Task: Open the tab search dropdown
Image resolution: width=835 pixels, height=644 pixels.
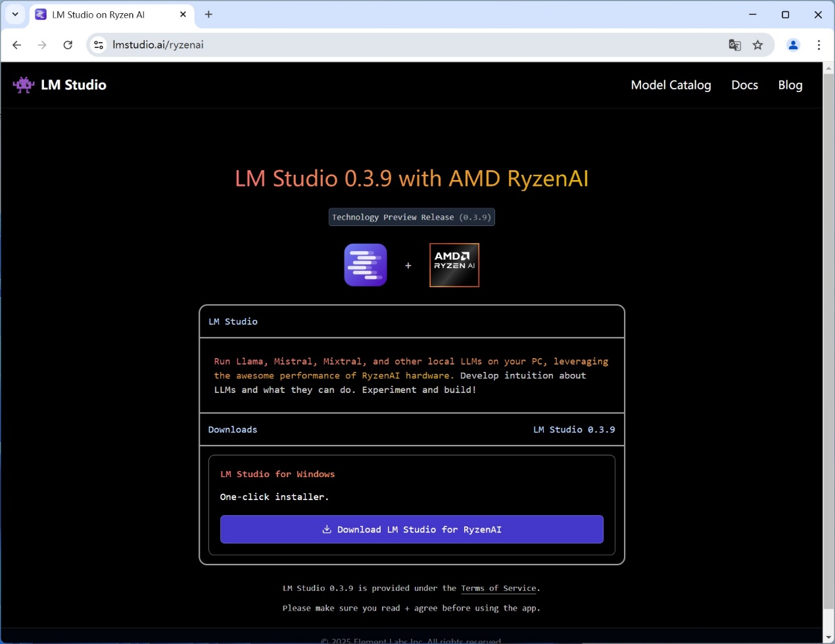Action: [x=15, y=14]
